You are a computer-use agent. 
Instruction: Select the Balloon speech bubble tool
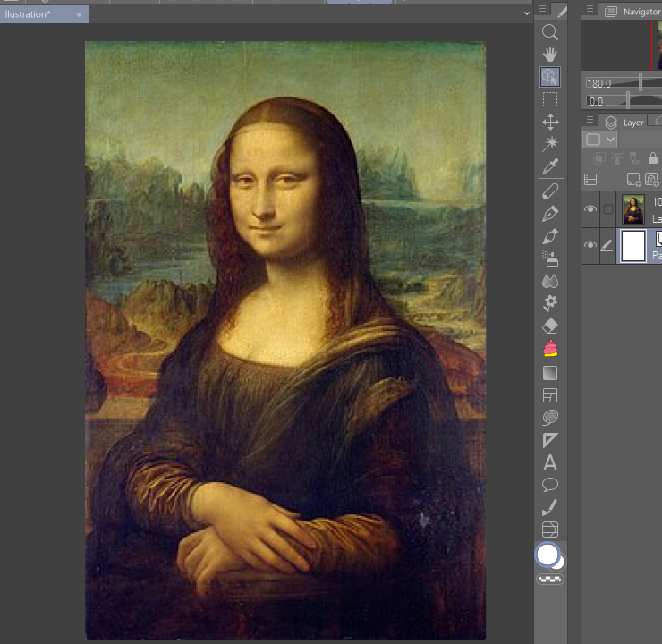point(550,485)
